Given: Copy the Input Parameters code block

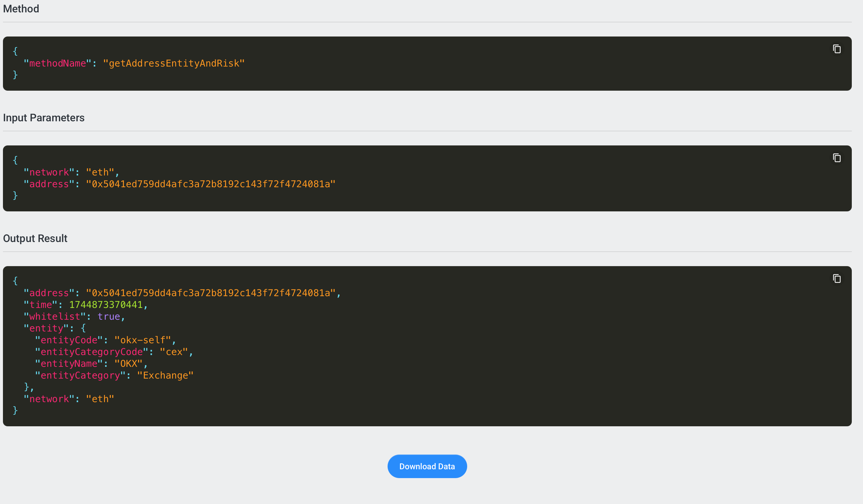Looking at the screenshot, I should pyautogui.click(x=837, y=158).
